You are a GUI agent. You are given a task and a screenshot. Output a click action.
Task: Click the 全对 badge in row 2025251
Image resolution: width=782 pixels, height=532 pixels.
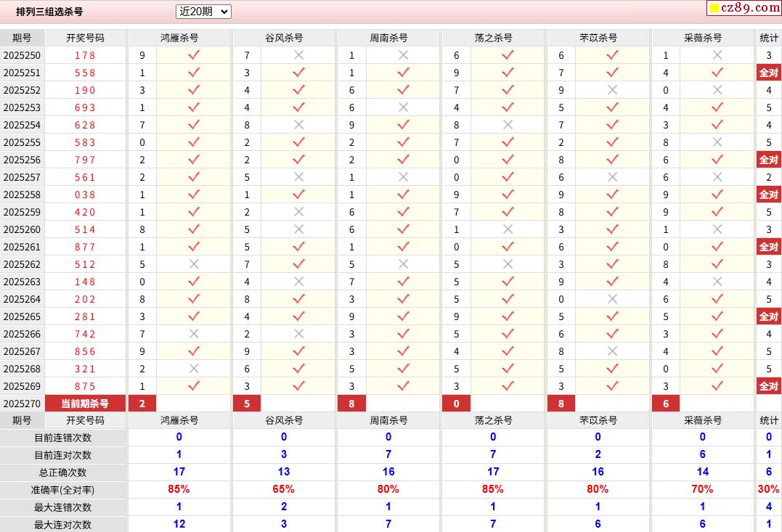coord(768,73)
